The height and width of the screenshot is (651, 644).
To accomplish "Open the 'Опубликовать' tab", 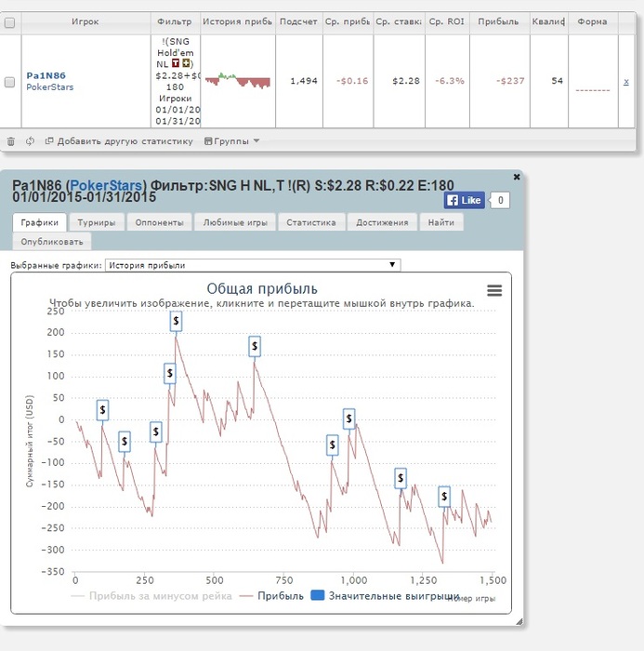I will 52,242.
